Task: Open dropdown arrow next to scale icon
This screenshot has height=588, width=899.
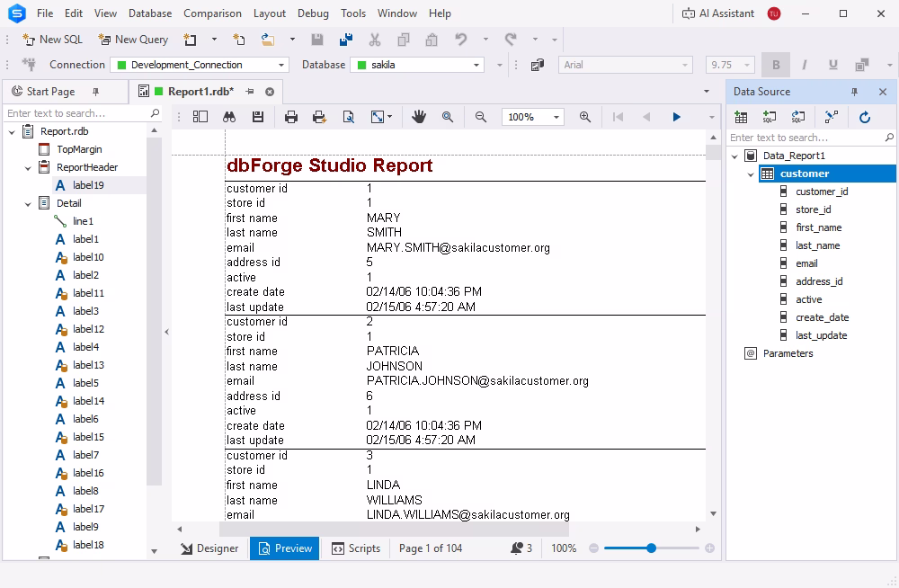Action: 390,117
